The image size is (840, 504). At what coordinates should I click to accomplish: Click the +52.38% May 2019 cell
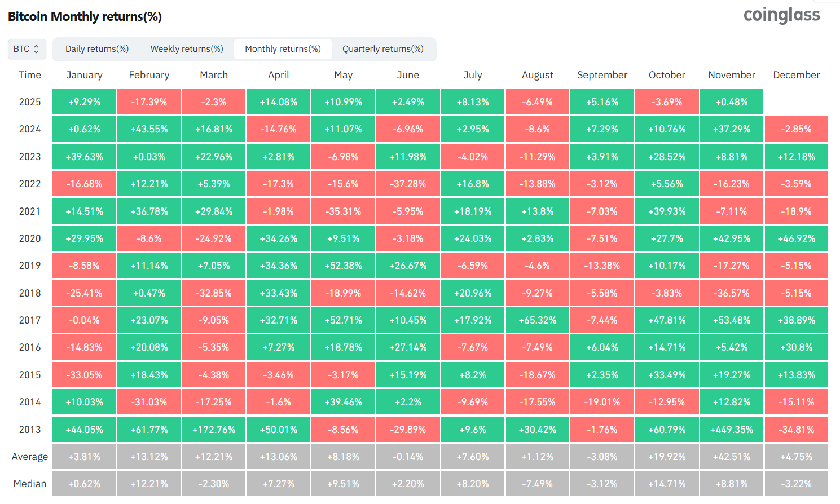[343, 266]
